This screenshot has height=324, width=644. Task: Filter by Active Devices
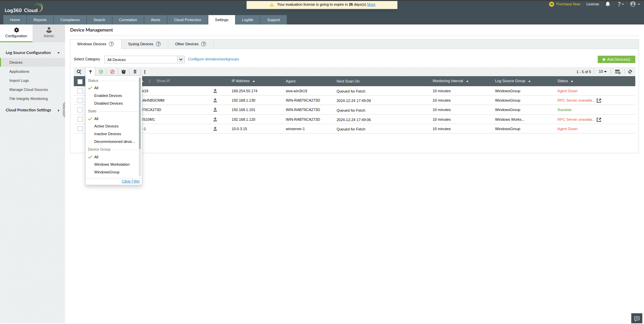click(x=106, y=126)
